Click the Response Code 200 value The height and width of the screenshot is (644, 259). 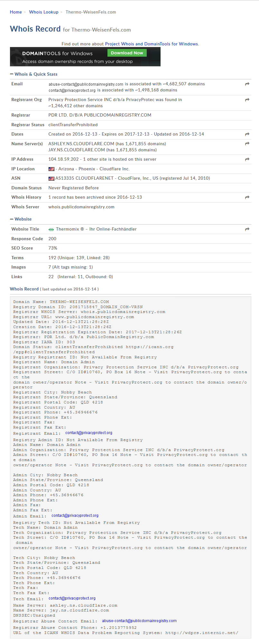click(52, 239)
